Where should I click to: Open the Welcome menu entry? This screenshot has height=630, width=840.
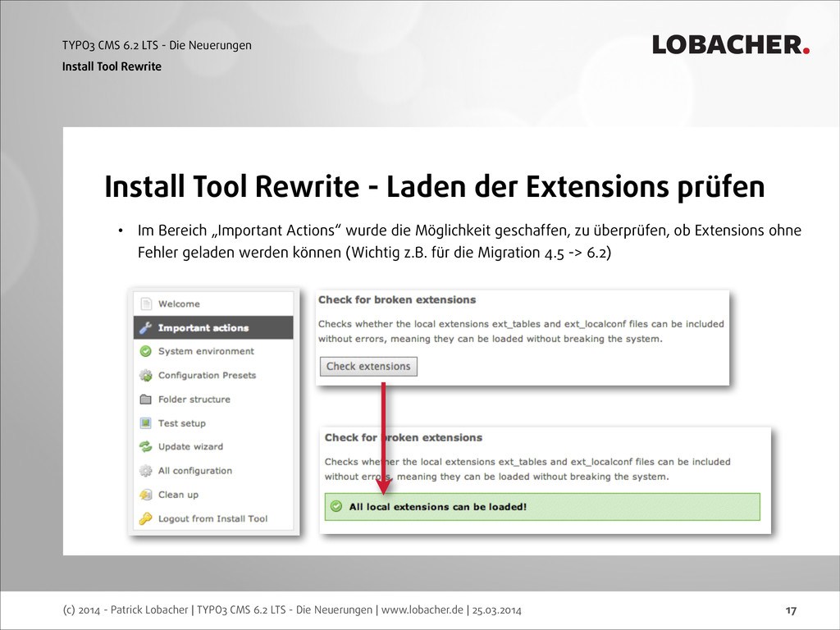(213, 304)
